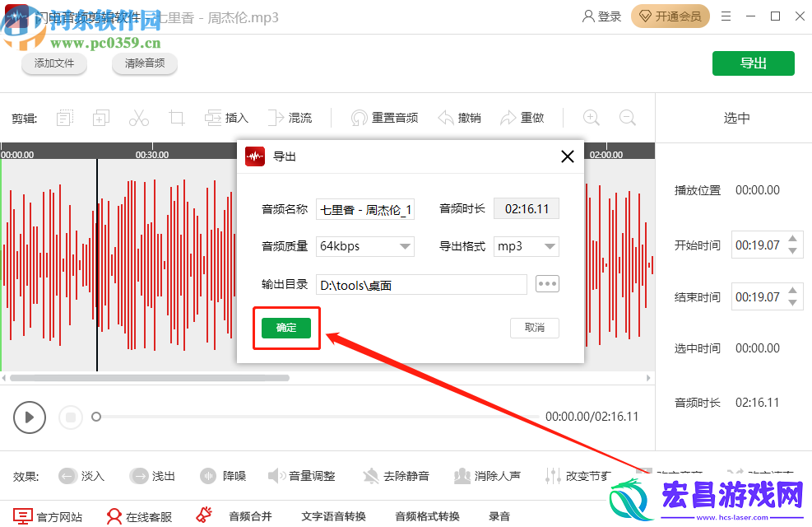This screenshot has width=812, height=527.
Task: Open the 在线客服 online support link
Action: point(139,516)
